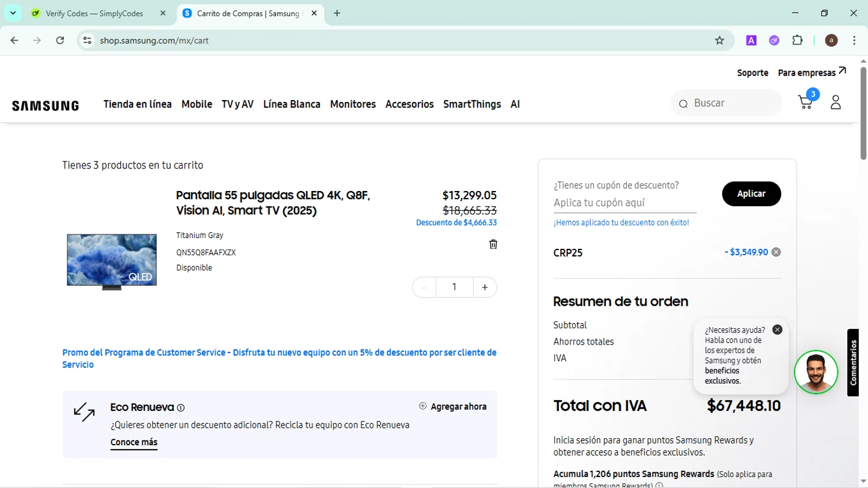The width and height of the screenshot is (868, 488).
Task: Click the discounted price $13,299.05
Action: click(469, 195)
